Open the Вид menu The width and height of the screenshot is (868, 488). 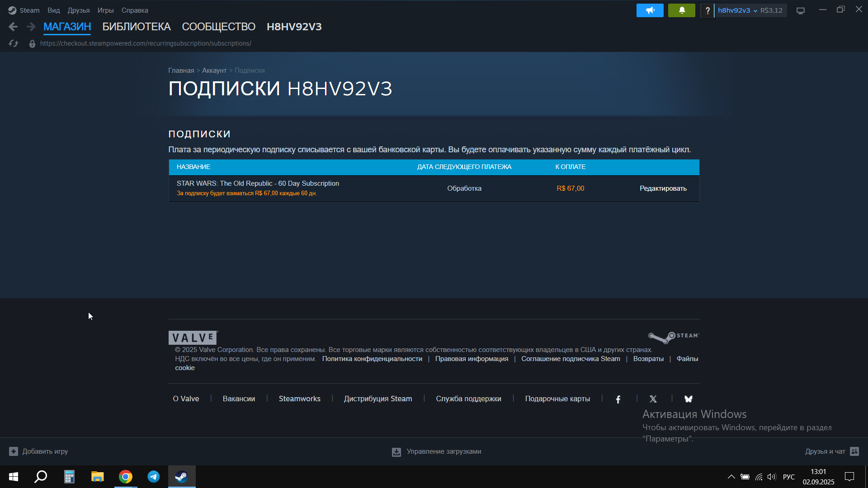pyautogui.click(x=54, y=10)
